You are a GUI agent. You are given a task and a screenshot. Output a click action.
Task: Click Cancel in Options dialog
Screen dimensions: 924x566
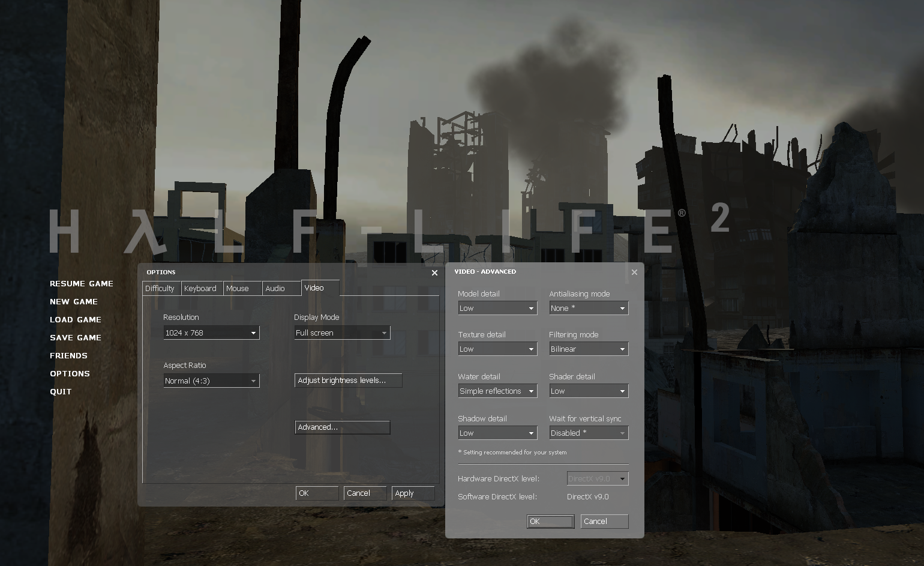tap(365, 493)
